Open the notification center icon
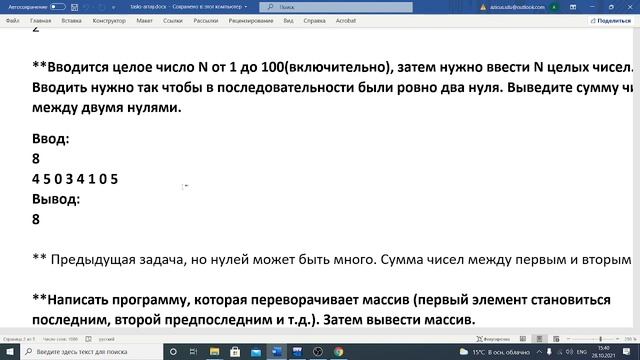The width and height of the screenshot is (640, 360). coord(627,351)
